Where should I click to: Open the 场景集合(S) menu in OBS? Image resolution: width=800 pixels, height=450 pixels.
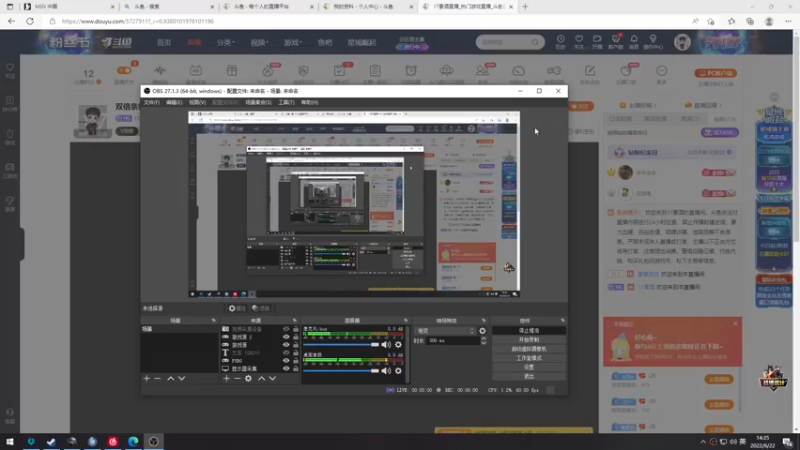pyautogui.click(x=258, y=103)
